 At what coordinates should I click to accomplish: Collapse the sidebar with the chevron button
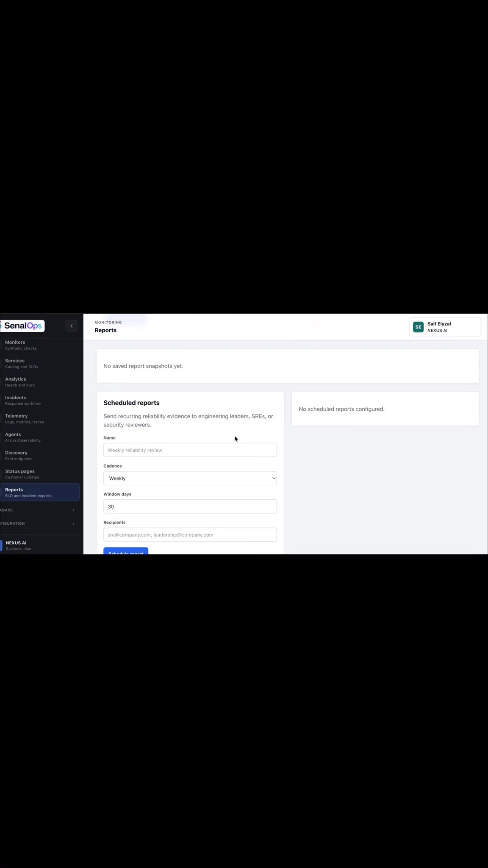coord(71,326)
